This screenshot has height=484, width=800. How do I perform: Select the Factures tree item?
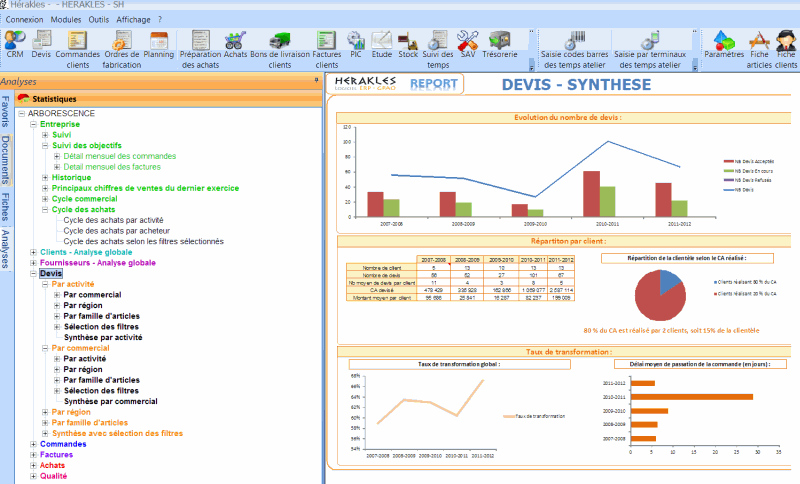(x=56, y=454)
